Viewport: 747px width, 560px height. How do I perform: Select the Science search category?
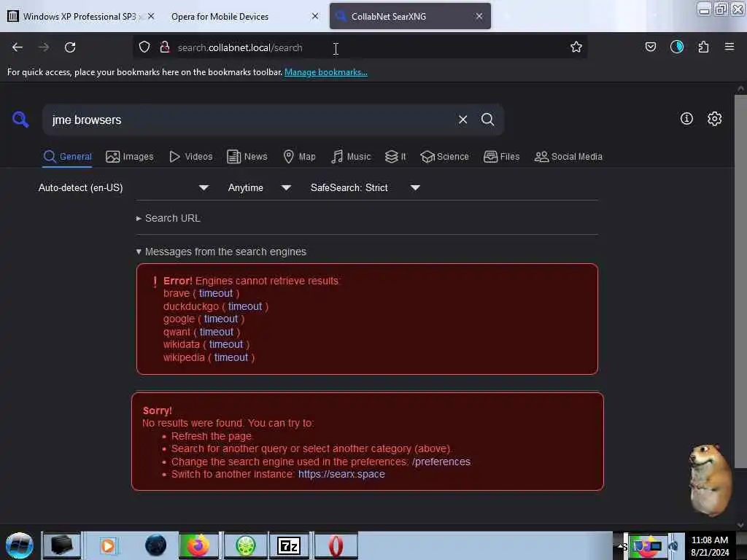[444, 156]
